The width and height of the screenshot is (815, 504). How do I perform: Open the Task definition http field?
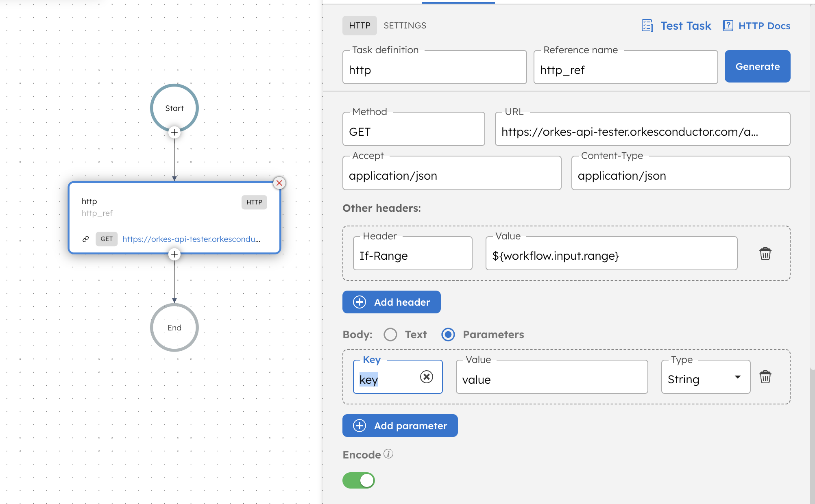point(435,67)
